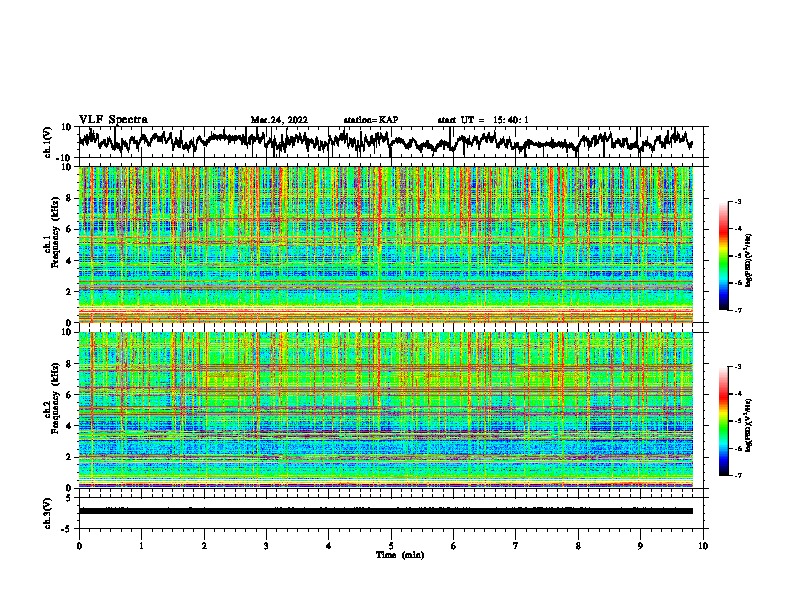Click time axis tick label "9"
Screen dimensions: 792x612
pyautogui.click(x=640, y=546)
